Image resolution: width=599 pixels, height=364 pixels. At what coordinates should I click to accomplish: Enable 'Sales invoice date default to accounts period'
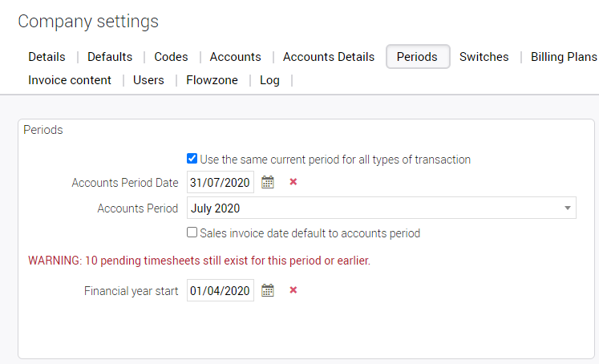point(192,233)
